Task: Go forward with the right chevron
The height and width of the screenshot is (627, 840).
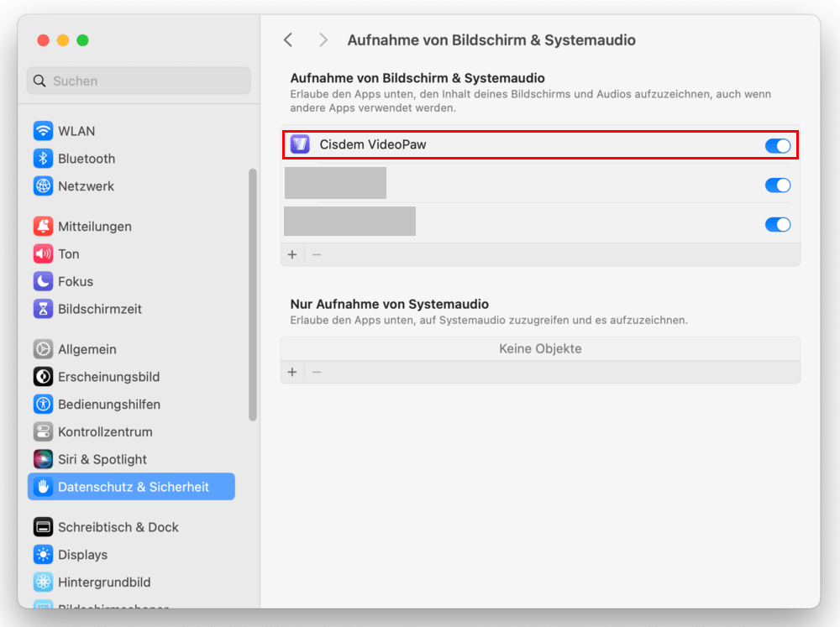Action: pos(323,40)
